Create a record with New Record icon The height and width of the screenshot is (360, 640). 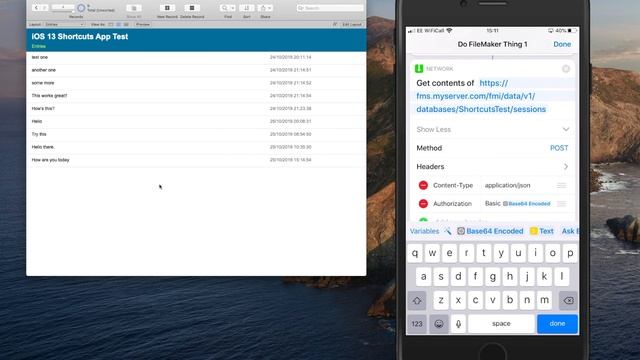pos(167,8)
